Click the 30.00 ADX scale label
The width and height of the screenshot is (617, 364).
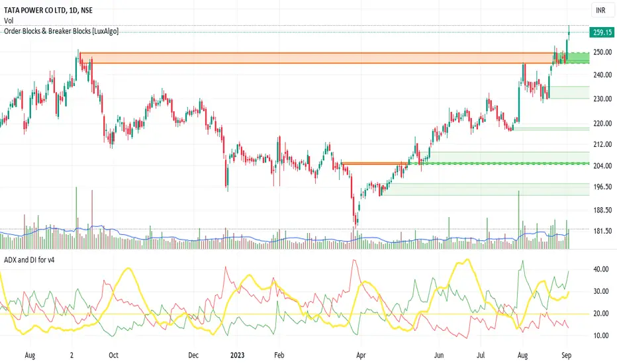pos(601,291)
